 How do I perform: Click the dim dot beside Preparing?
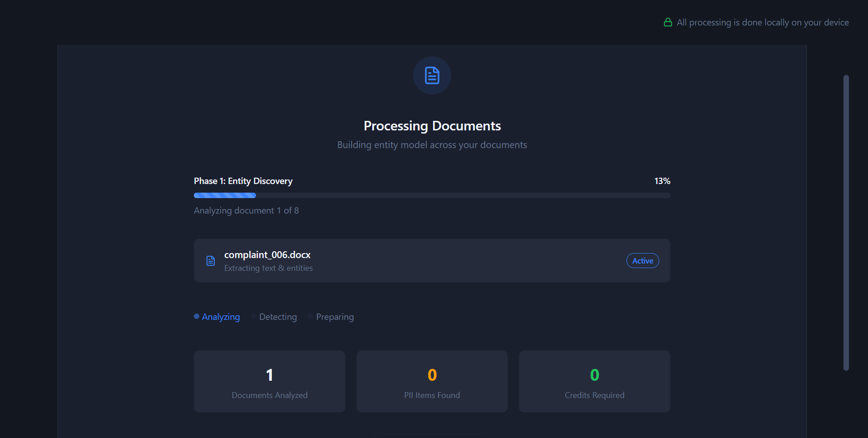pyautogui.click(x=311, y=316)
